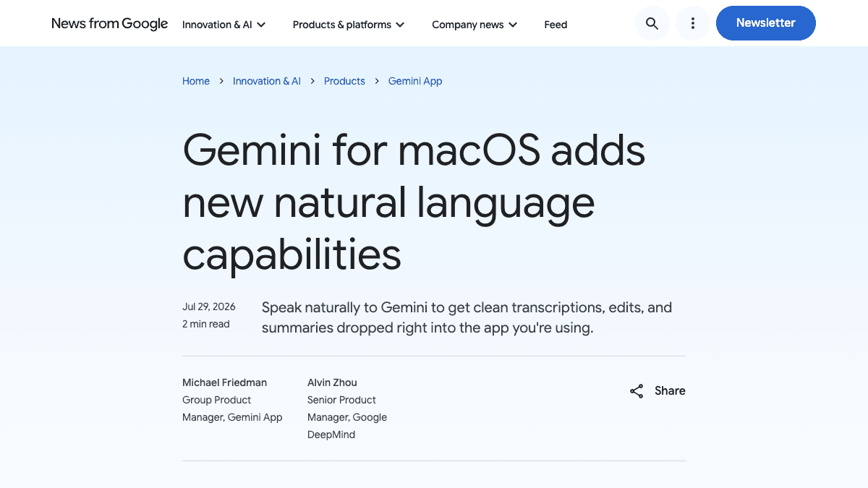Click the Share text label
The width and height of the screenshot is (868, 488).
[670, 390]
